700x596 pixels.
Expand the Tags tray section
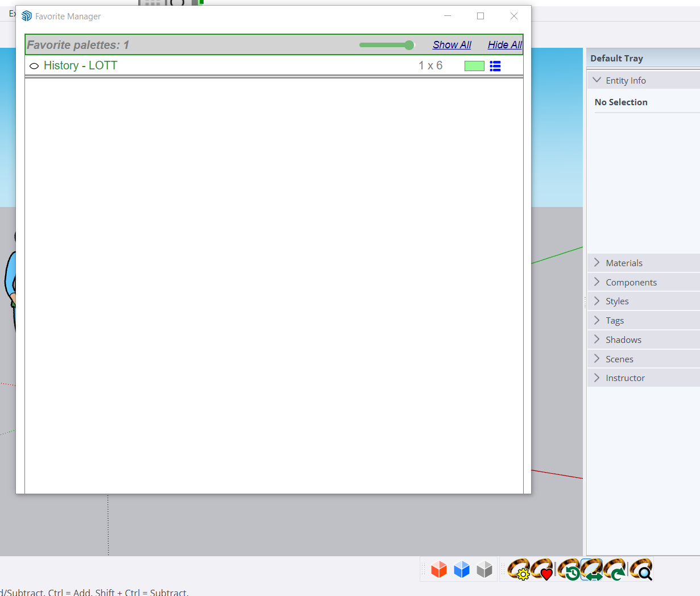[x=597, y=320]
